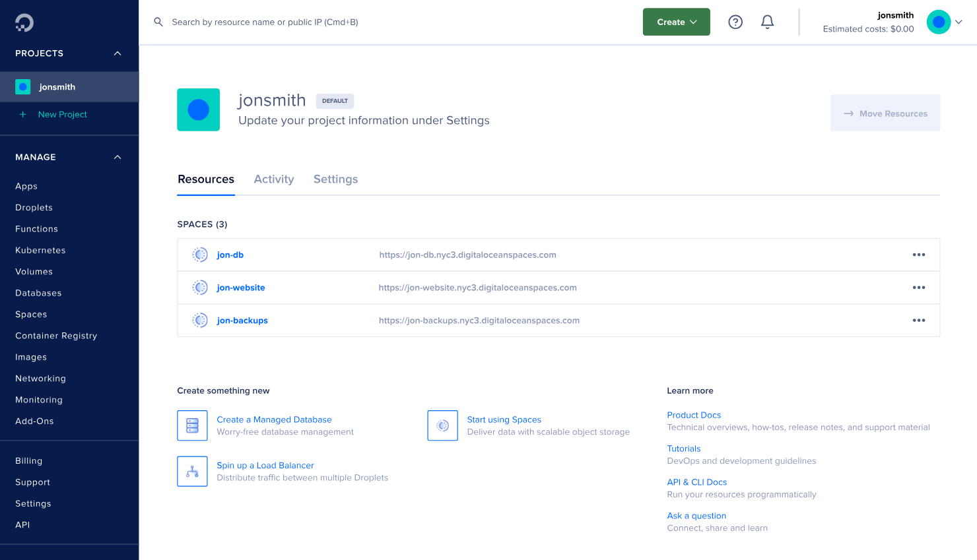The image size is (977, 560).
Task: Open Spaces in the sidebar
Action: [31, 315]
